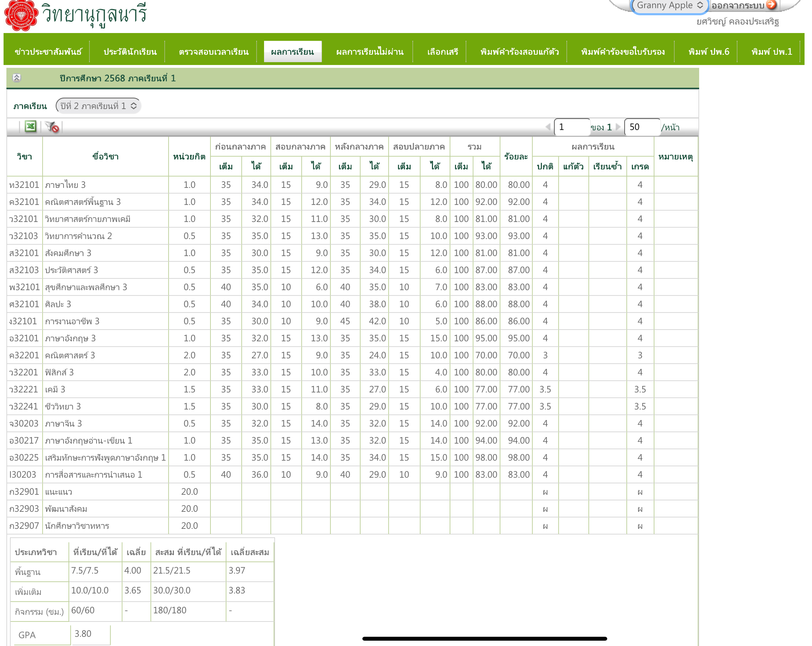812x646 pixels.
Task: Click the Excel export icon
Action: 31,127
